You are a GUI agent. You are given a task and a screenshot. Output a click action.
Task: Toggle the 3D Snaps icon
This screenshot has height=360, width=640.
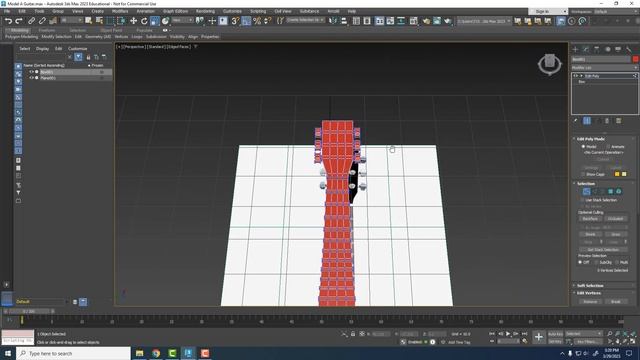[235, 21]
